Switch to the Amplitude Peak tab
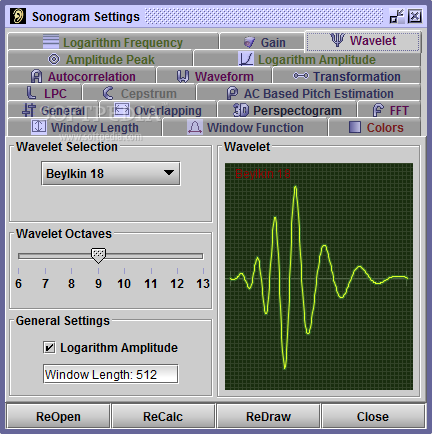 click(x=100, y=59)
